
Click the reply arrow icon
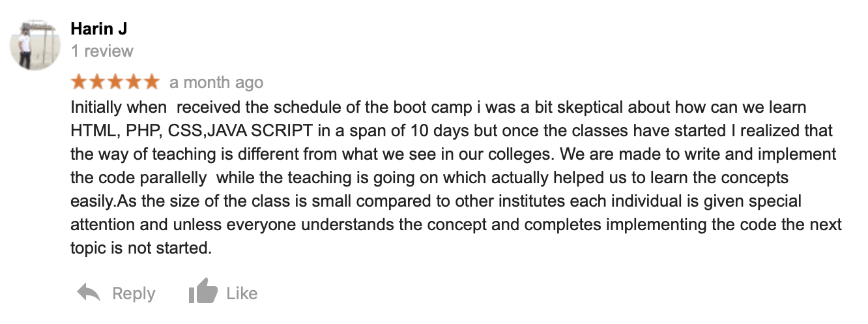tap(89, 293)
